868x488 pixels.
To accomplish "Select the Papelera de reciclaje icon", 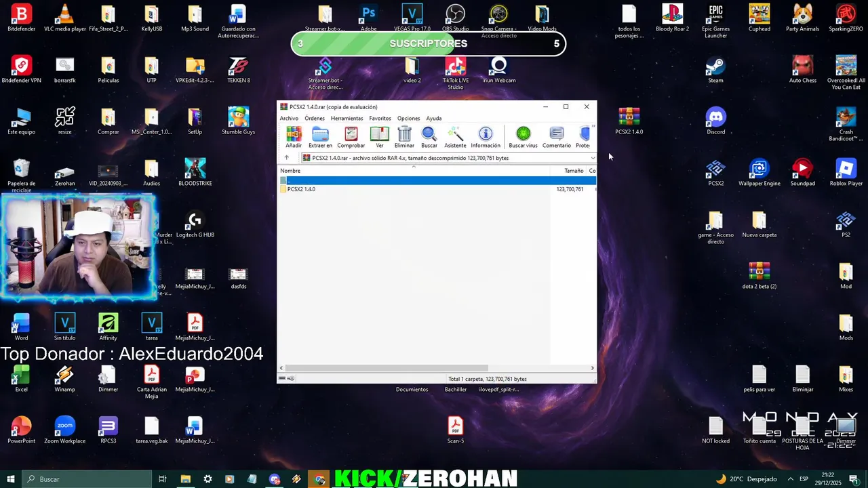I will [x=21, y=176].
